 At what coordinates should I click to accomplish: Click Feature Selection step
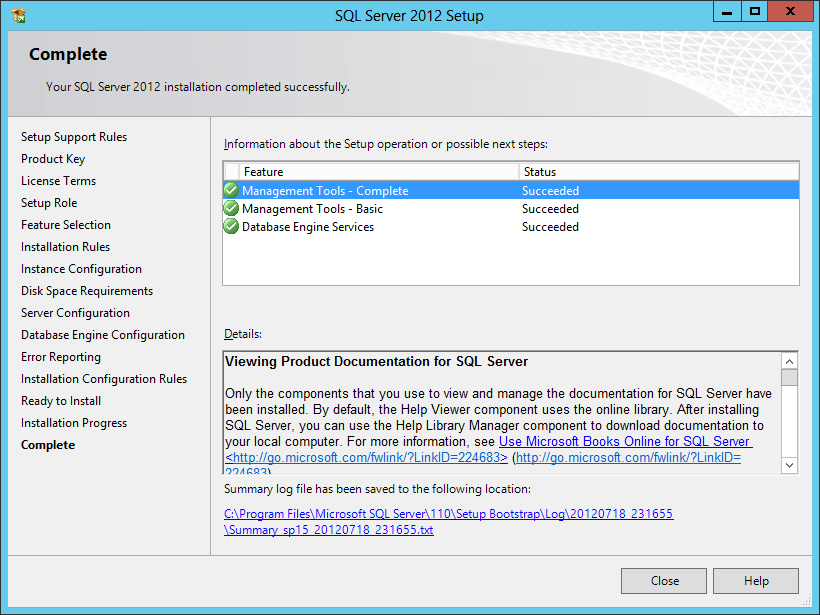tap(66, 224)
